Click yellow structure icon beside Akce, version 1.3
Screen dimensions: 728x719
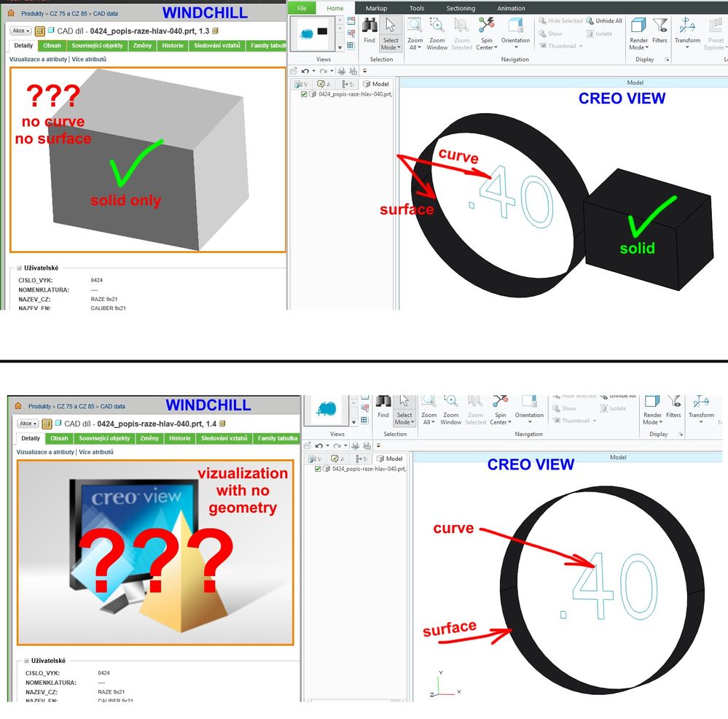click(x=40, y=31)
